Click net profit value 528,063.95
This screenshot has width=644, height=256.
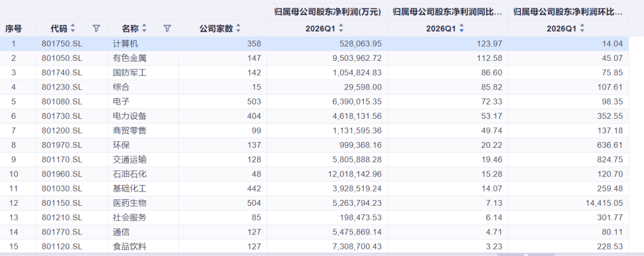pyautogui.click(x=361, y=44)
